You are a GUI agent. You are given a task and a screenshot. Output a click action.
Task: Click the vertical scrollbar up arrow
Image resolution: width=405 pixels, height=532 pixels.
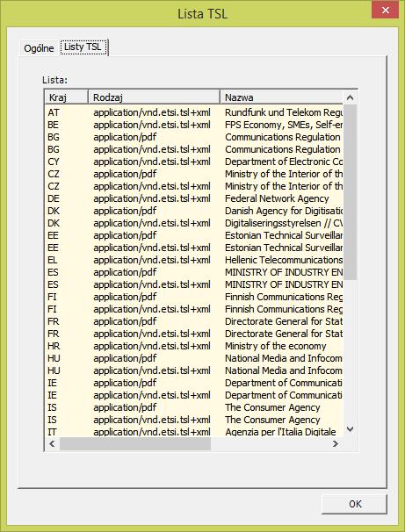click(x=350, y=97)
